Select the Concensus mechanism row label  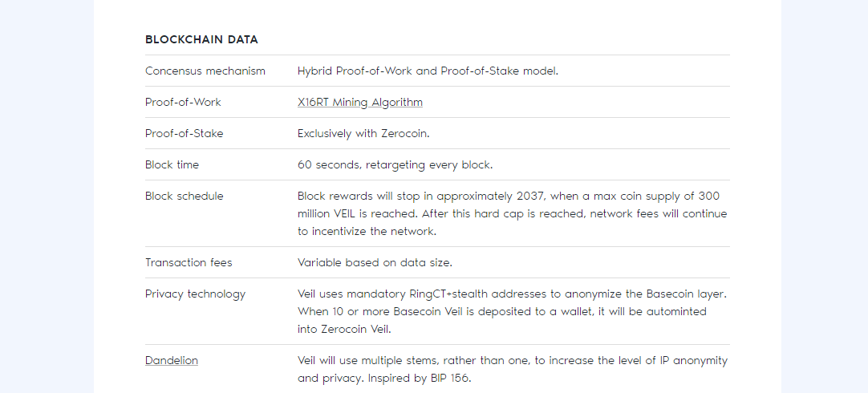(x=205, y=71)
